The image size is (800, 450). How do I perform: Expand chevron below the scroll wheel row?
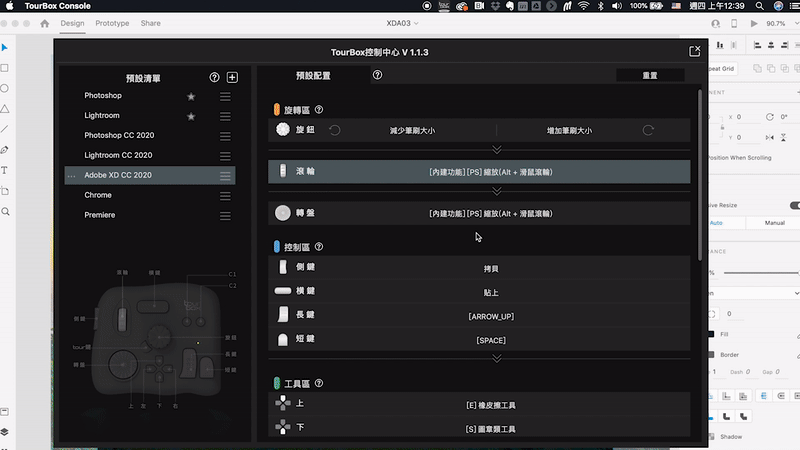(496, 191)
